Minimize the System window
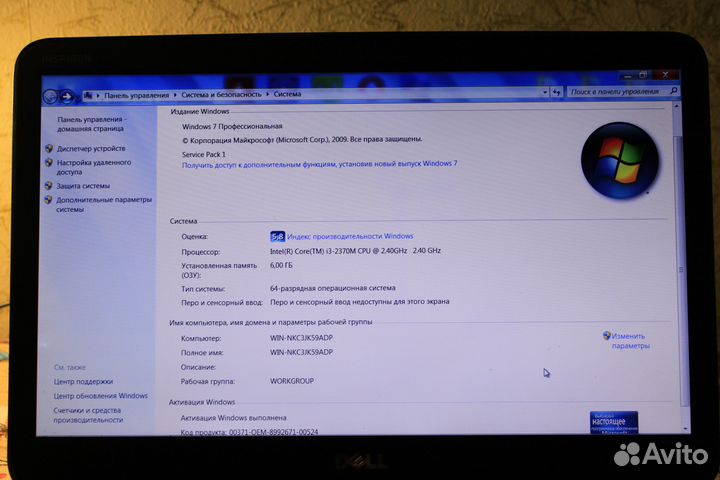Image resolution: width=720 pixels, height=480 pixels. pyautogui.click(x=628, y=76)
